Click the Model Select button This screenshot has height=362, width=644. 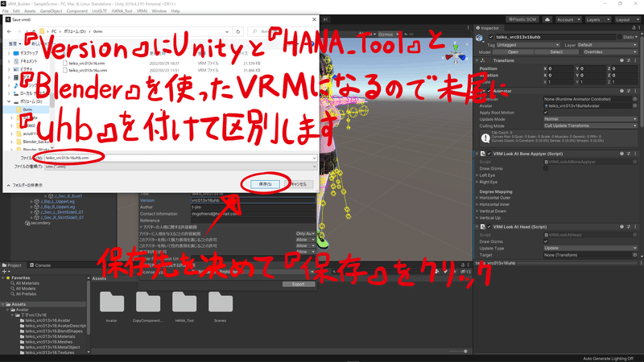tap(556, 52)
